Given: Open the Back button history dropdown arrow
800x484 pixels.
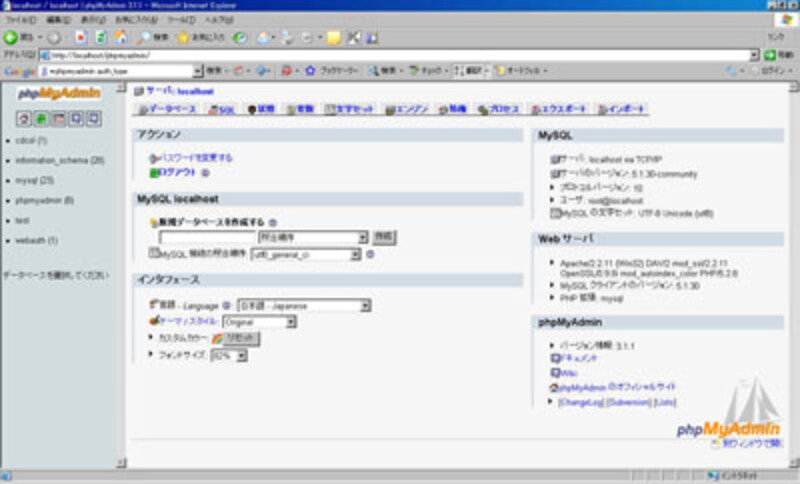Looking at the screenshot, I should (x=40, y=38).
